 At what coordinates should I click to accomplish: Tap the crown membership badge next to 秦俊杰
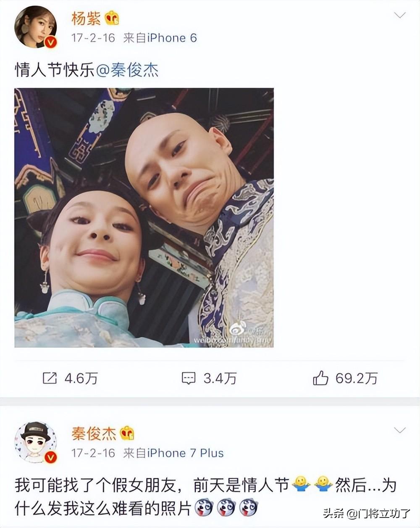coord(127,433)
